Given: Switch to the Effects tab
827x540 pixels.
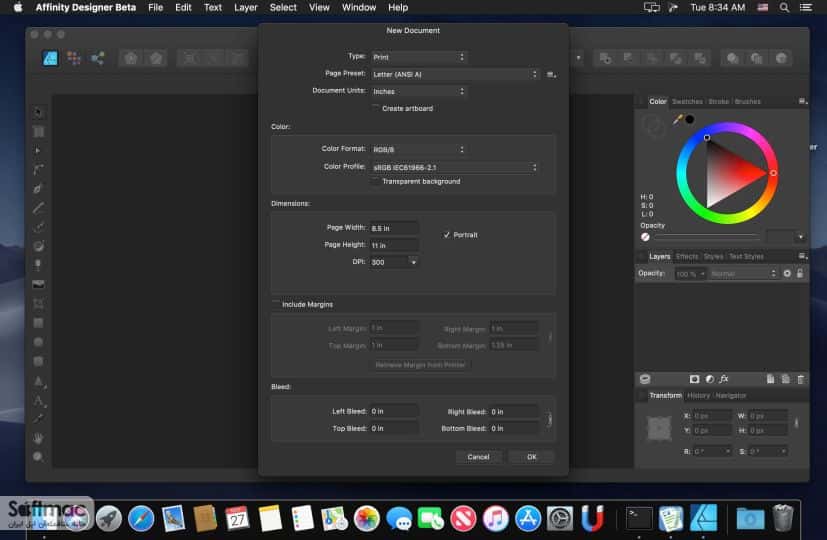Looking at the screenshot, I should (687, 256).
